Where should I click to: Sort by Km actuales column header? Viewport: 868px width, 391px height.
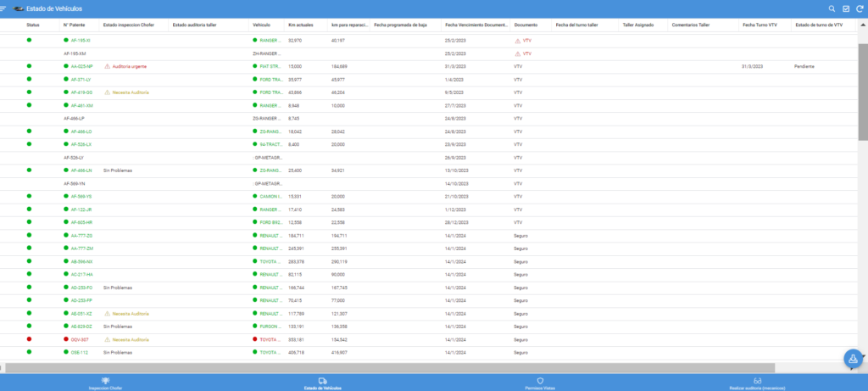[x=300, y=25]
